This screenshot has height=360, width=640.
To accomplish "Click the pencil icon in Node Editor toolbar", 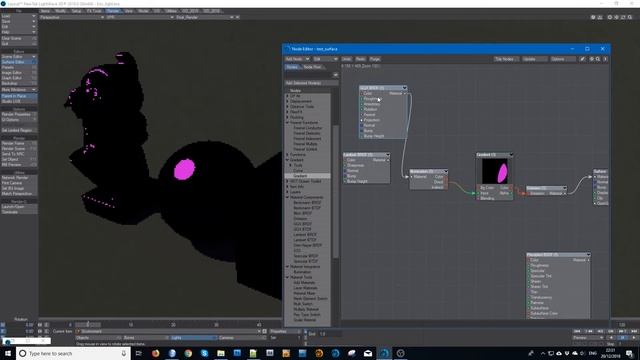I will (582, 59).
